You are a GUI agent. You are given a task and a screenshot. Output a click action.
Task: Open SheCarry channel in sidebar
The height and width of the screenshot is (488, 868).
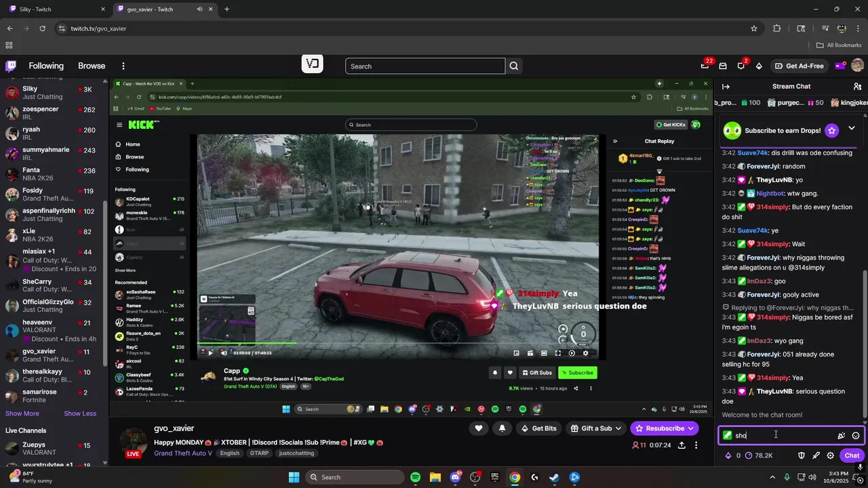coord(53,285)
